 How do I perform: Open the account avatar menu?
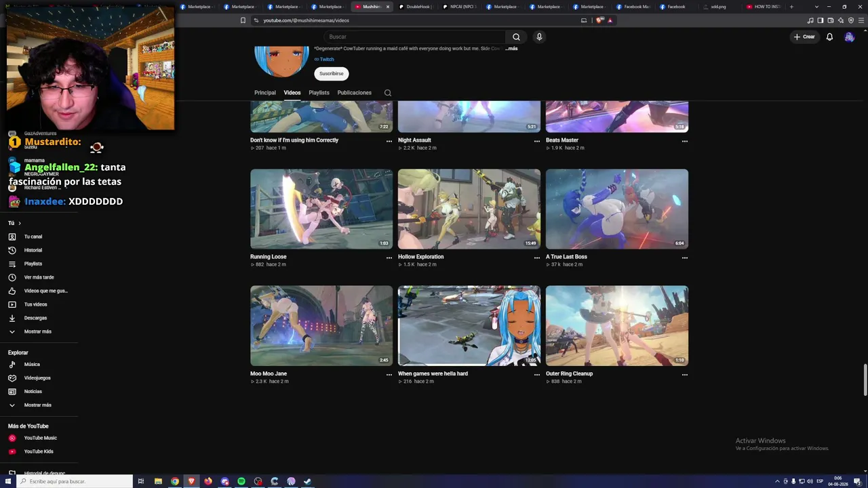[x=849, y=37]
